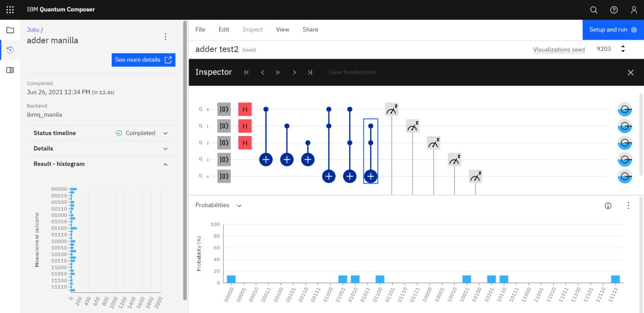Click the left panel vertical scrollbar
Image resolution: width=644 pixels, height=313 pixels.
point(185,160)
